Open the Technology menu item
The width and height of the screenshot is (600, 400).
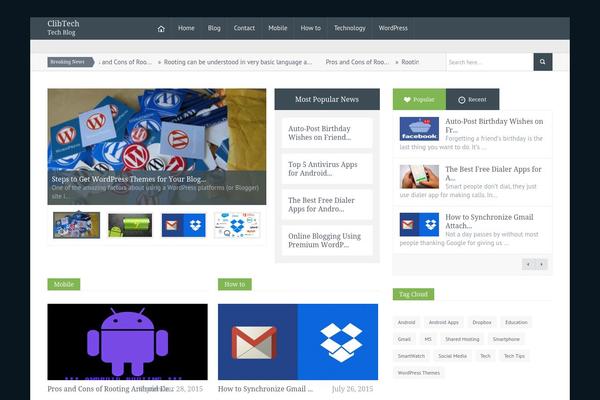click(350, 28)
